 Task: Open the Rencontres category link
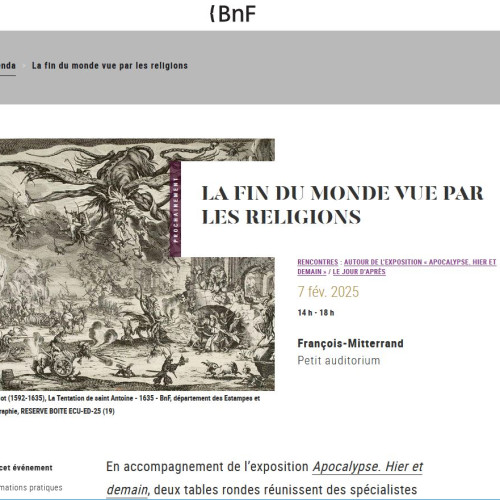point(318,262)
